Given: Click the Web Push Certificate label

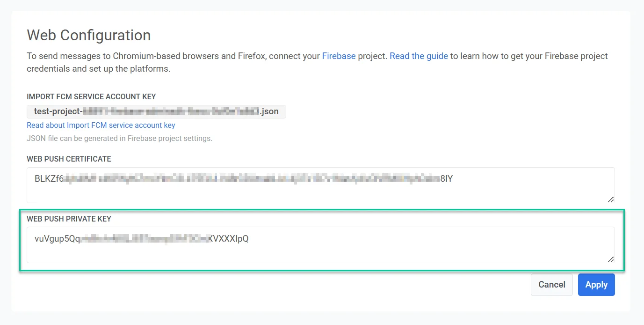Looking at the screenshot, I should pos(69,159).
